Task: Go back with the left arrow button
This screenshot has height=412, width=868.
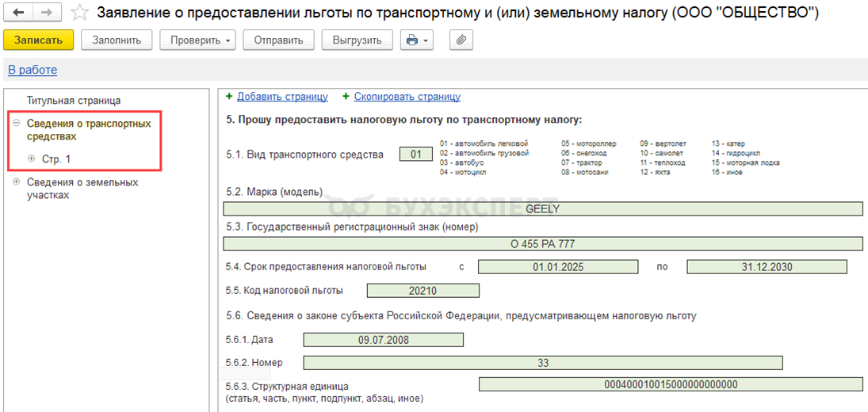Action: [18, 12]
